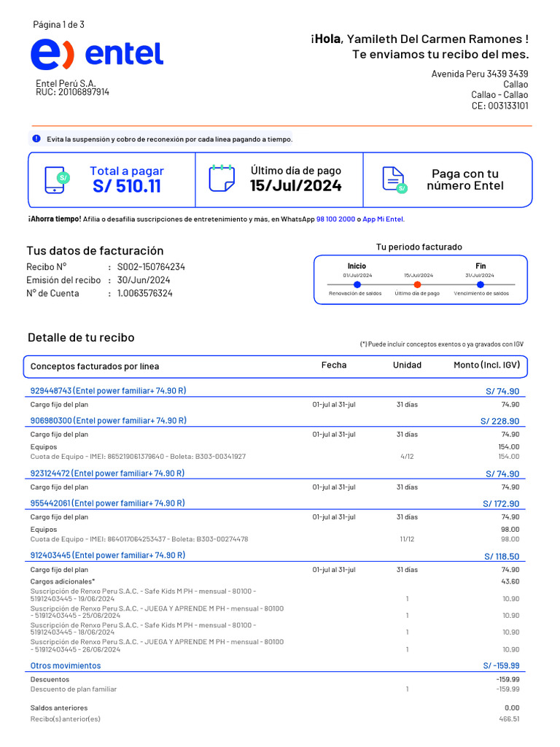
Task: Click line 923124472 Entel power familiar heading
Action: (107, 473)
